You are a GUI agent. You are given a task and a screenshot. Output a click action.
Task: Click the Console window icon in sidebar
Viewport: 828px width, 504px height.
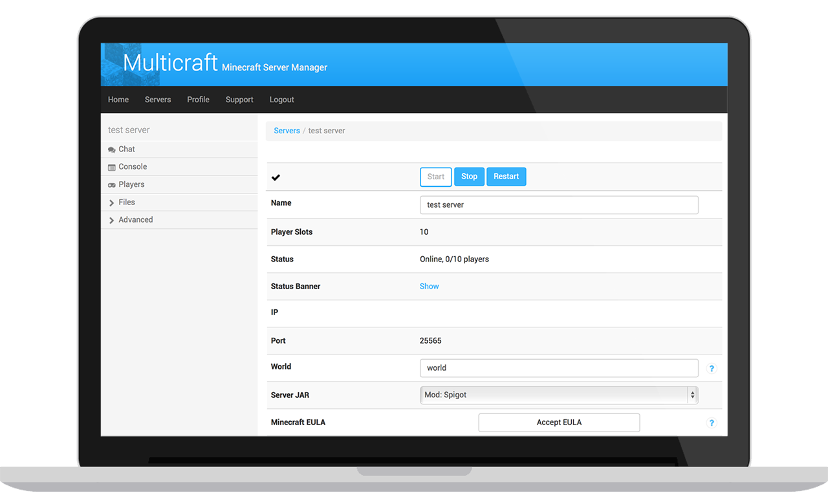[112, 167]
